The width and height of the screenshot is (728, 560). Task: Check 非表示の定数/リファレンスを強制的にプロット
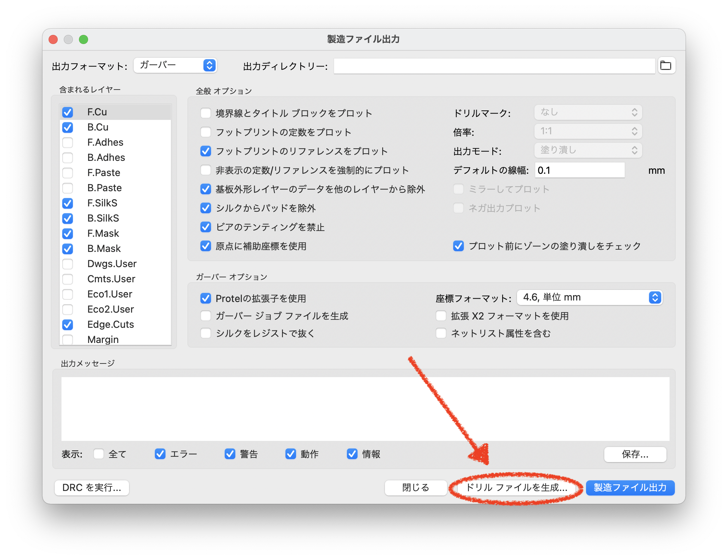click(206, 170)
